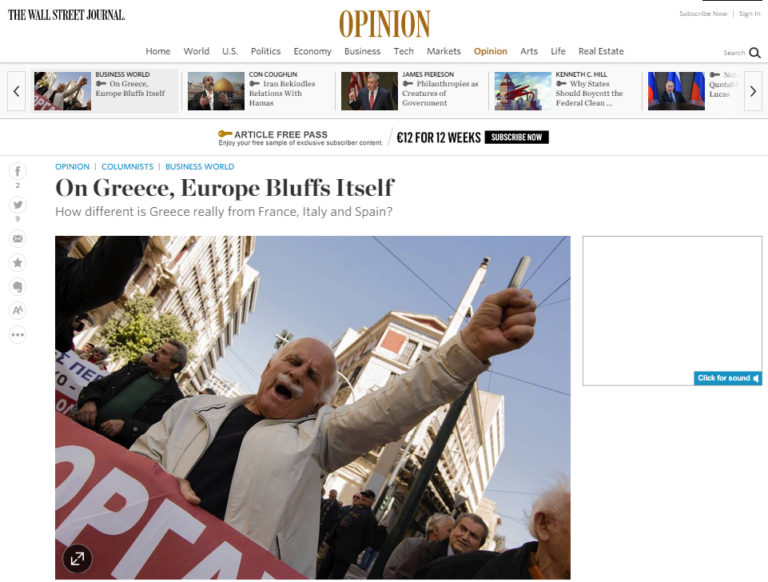Open search magnifying glass icon
Image resolution: width=768 pixels, height=582 pixels.
pos(755,52)
